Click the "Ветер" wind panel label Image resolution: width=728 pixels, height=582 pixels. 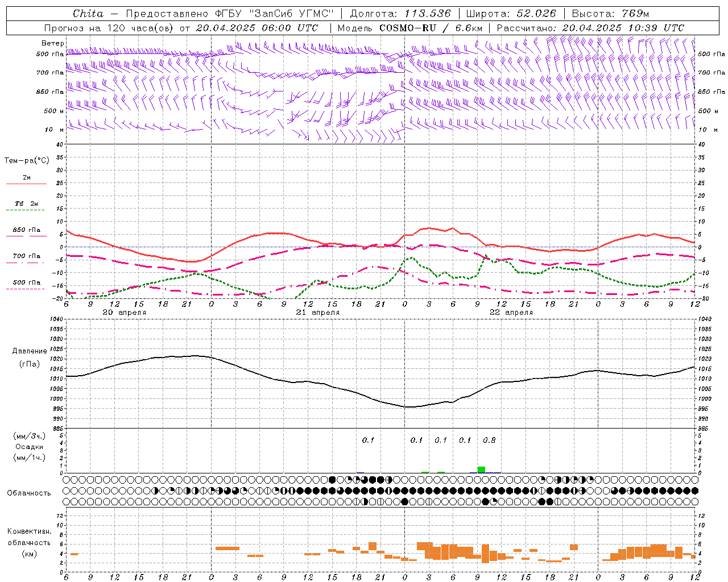point(52,43)
